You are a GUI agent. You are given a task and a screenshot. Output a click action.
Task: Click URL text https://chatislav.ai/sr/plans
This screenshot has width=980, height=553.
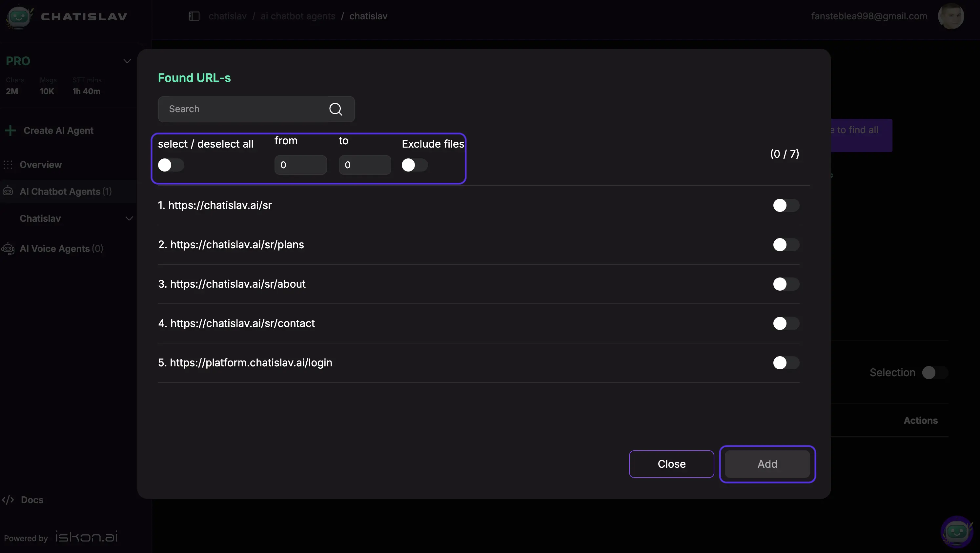click(237, 245)
